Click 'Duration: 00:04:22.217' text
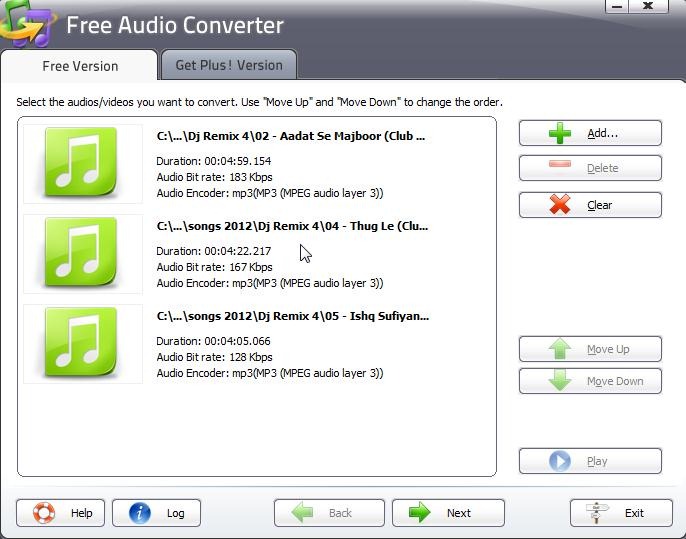686x539 pixels. [x=214, y=251]
